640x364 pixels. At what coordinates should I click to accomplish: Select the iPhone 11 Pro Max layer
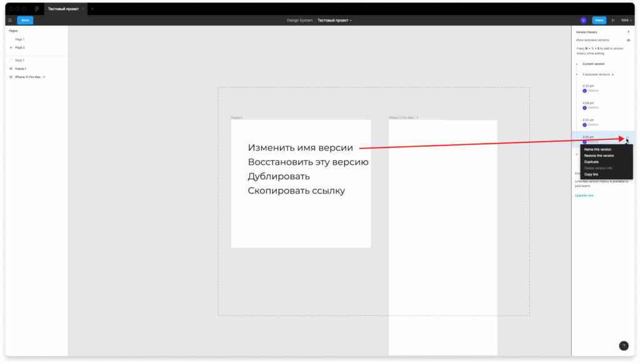[29, 77]
